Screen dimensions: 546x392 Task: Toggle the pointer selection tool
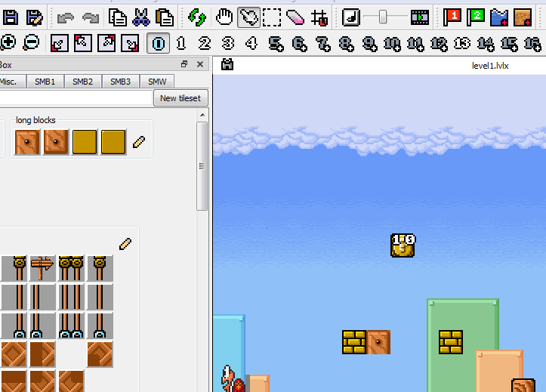(248, 17)
